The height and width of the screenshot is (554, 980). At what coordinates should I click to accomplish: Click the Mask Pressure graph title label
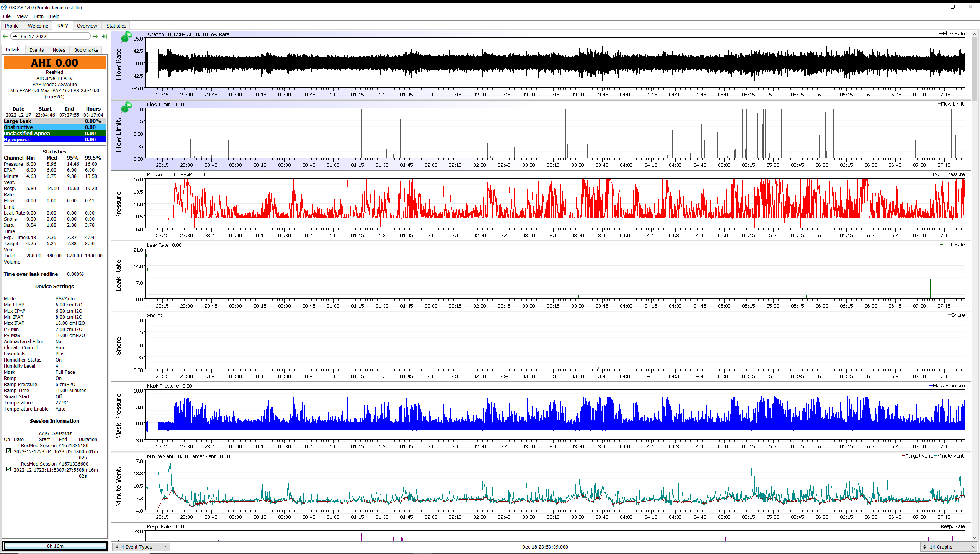[118, 416]
